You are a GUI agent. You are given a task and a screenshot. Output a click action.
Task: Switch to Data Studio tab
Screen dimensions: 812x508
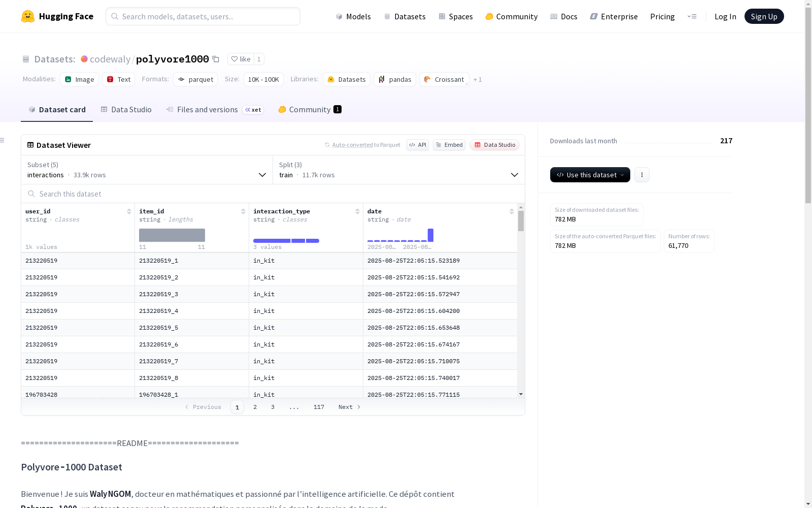(x=126, y=109)
